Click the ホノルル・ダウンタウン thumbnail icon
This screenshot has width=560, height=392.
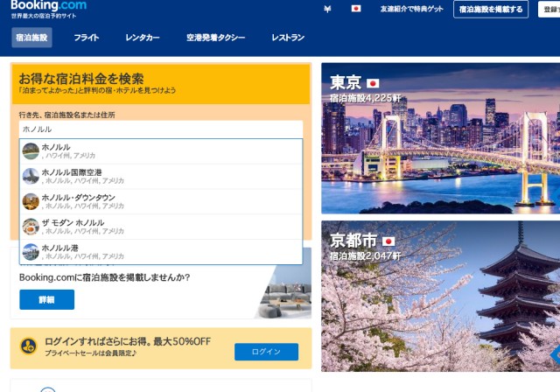coord(31,202)
